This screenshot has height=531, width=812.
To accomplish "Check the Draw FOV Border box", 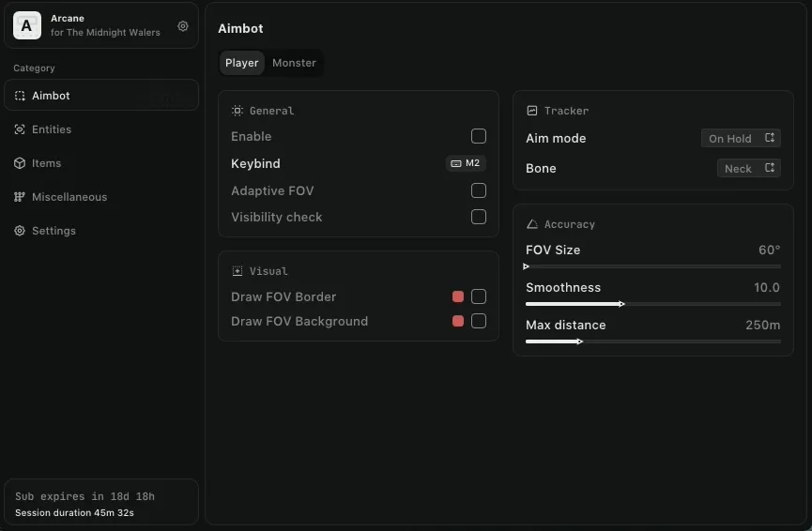I will point(479,296).
